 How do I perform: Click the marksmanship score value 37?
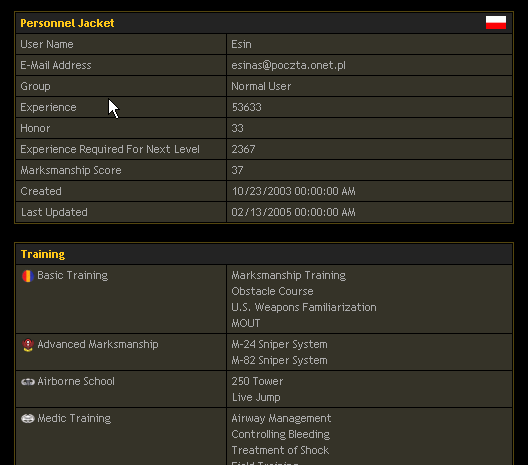tap(237, 170)
